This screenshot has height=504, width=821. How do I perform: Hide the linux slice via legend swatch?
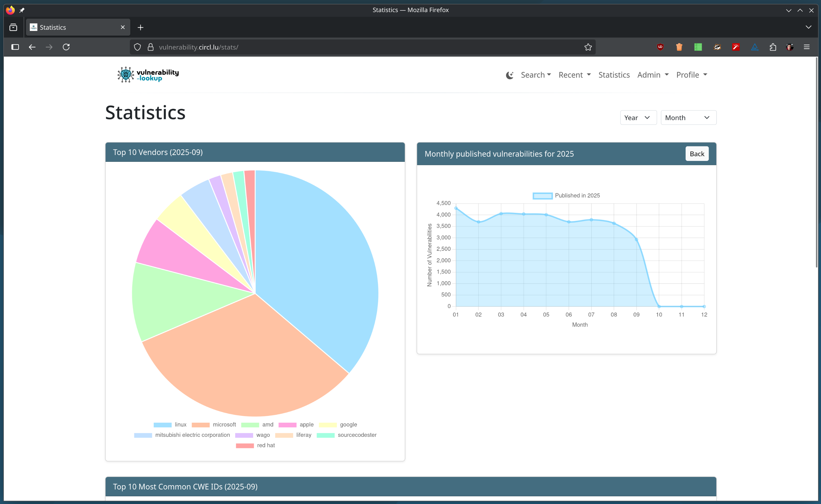(x=163, y=425)
